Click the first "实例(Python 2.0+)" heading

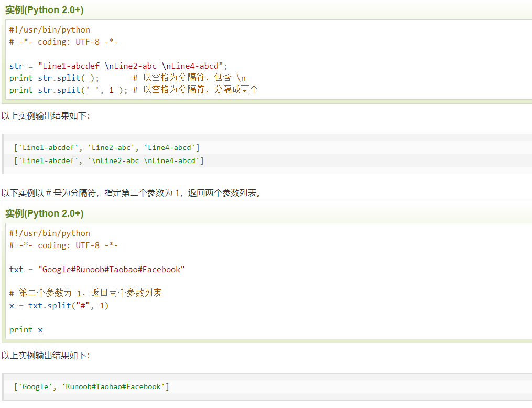pyautogui.click(x=44, y=10)
